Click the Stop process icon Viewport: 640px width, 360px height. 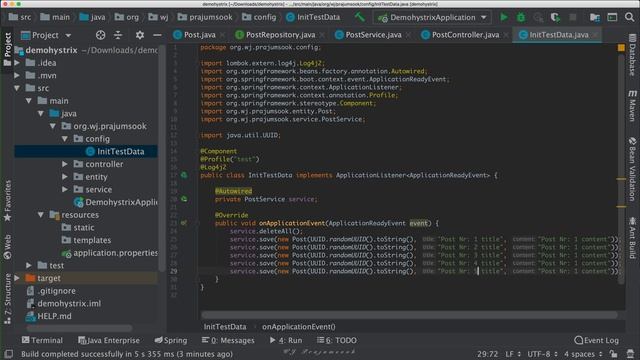(x=573, y=17)
